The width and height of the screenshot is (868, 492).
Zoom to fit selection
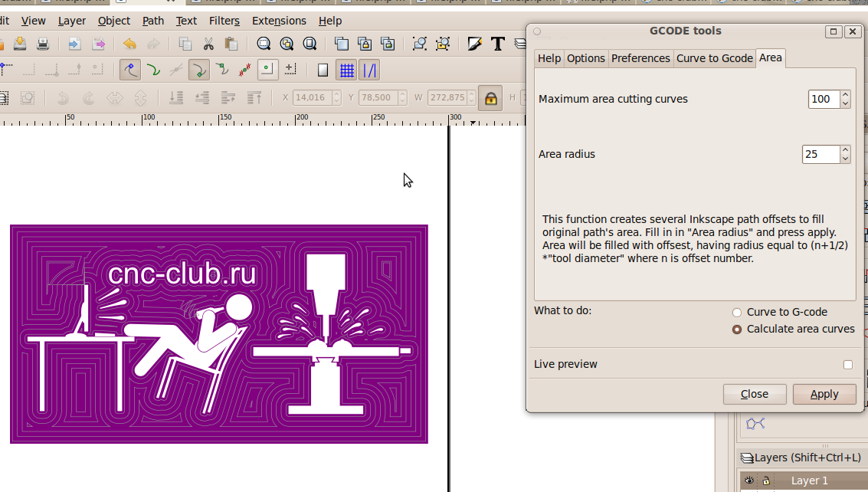[264, 44]
